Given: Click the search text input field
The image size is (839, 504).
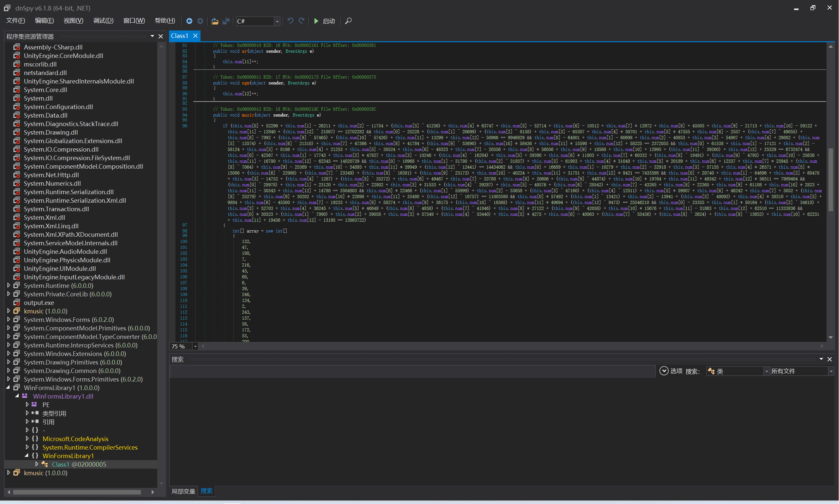Looking at the screenshot, I should (412, 371).
